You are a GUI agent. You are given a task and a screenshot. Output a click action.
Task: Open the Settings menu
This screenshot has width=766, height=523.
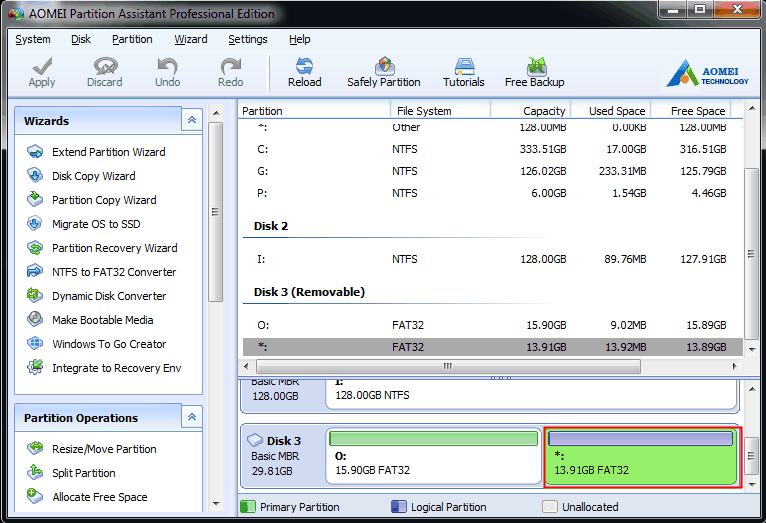coord(248,39)
